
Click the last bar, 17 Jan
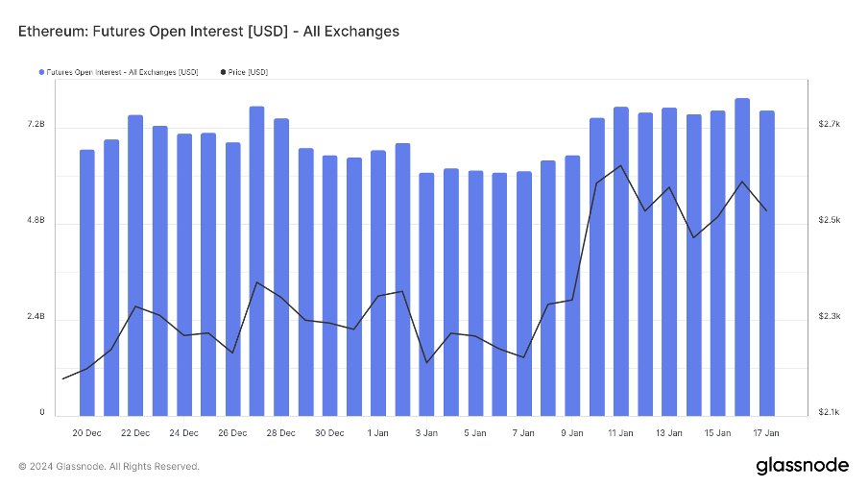[x=766, y=263]
